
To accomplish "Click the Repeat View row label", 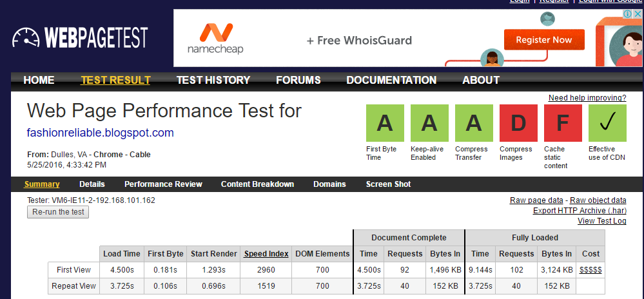I will pyautogui.click(x=74, y=286).
